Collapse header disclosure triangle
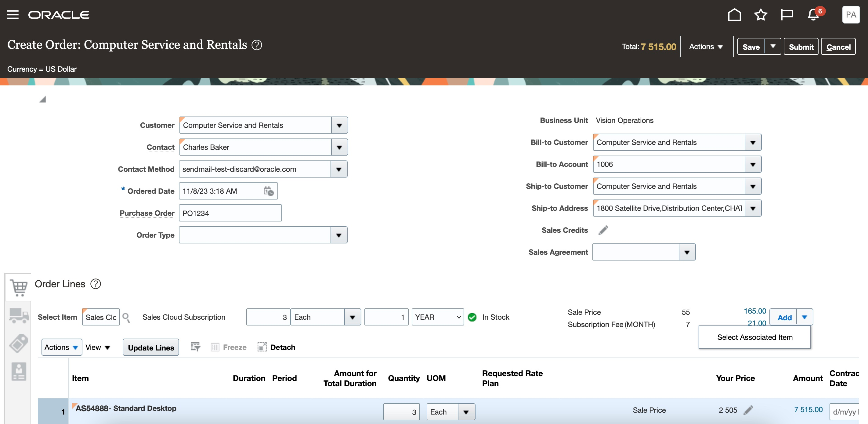 [x=42, y=99]
